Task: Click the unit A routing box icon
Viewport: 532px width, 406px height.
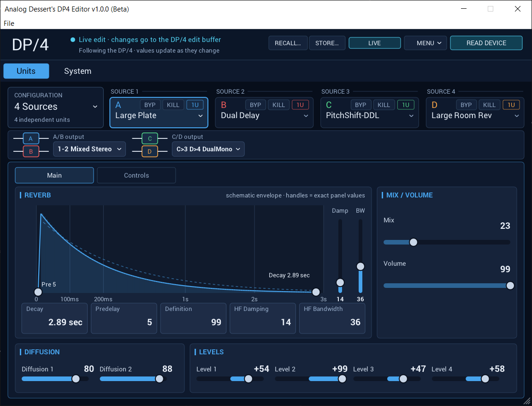Action: 31,138
